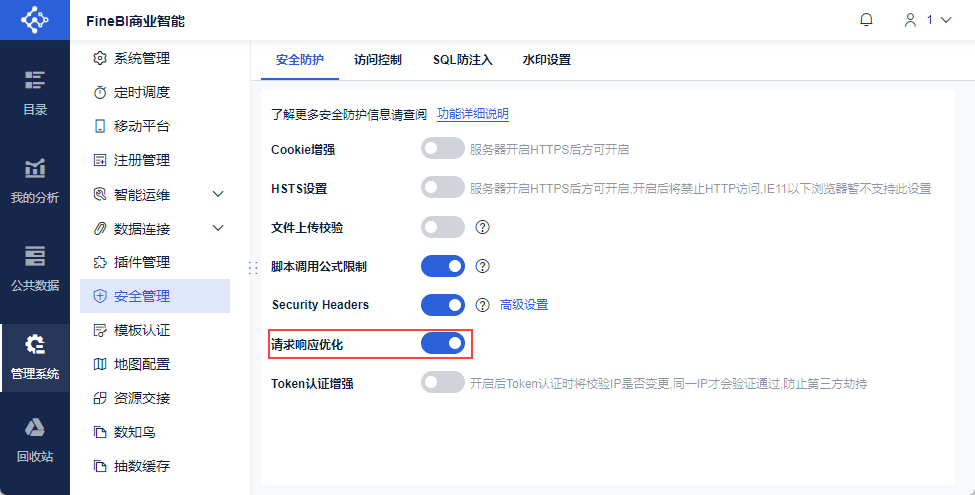
Task: Open the user account dropdown
Action: [x=927, y=20]
